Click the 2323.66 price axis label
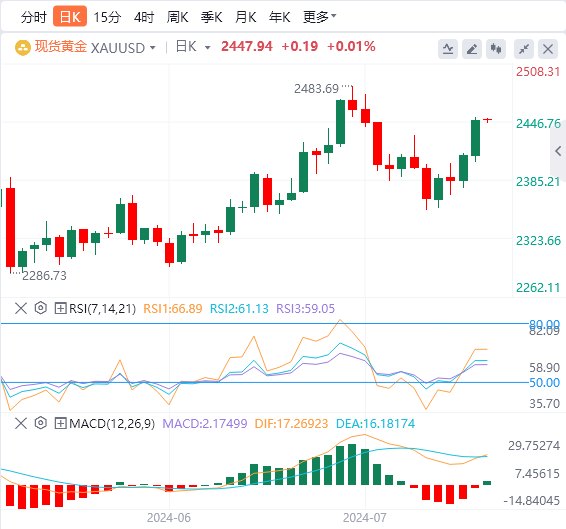Image resolution: width=566 pixels, height=529 pixels. click(x=538, y=240)
